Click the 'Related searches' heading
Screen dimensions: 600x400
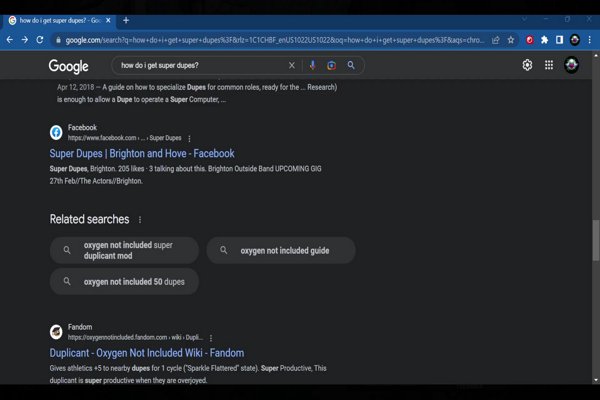[90, 219]
